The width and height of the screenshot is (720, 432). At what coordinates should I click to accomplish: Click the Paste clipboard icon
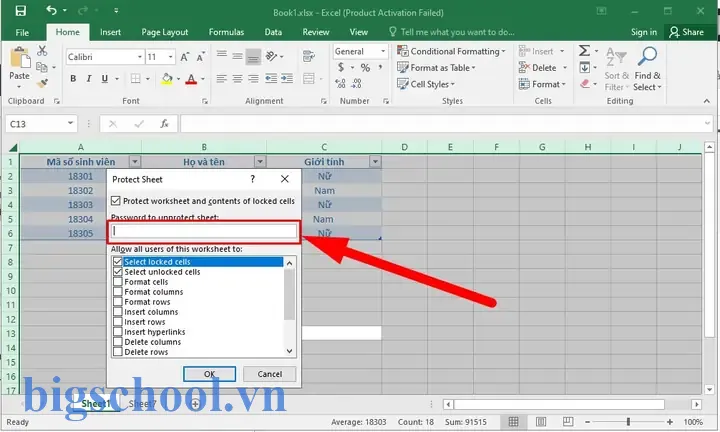[20, 59]
